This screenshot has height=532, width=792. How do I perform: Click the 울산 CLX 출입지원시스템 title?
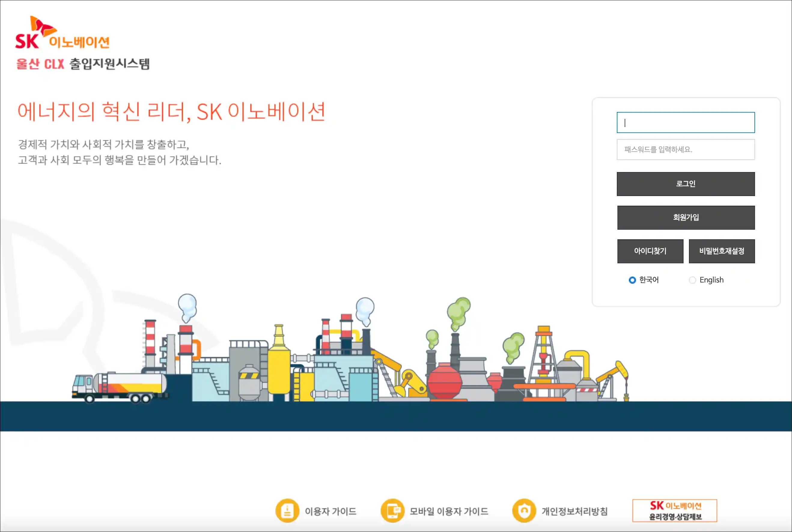tap(83, 64)
